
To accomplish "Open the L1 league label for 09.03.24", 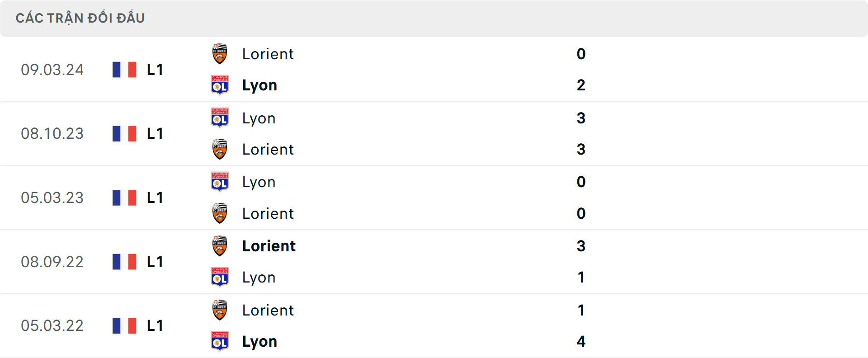I will [155, 70].
